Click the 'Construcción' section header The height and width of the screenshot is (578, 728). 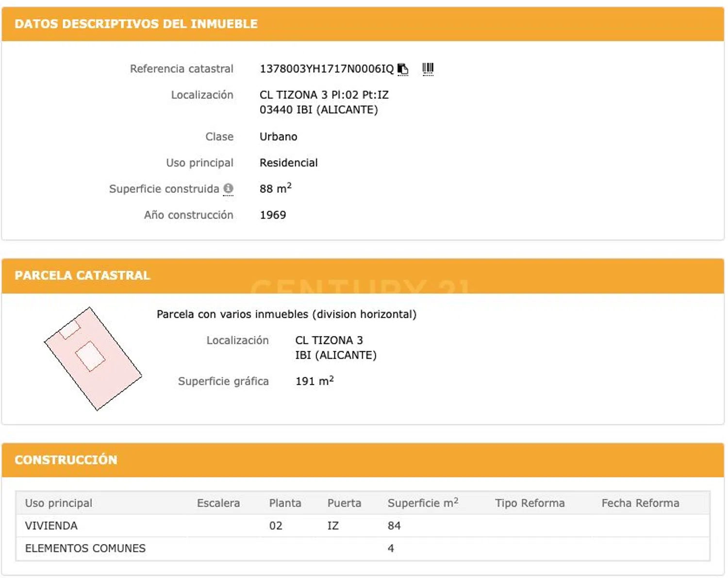[x=66, y=459]
